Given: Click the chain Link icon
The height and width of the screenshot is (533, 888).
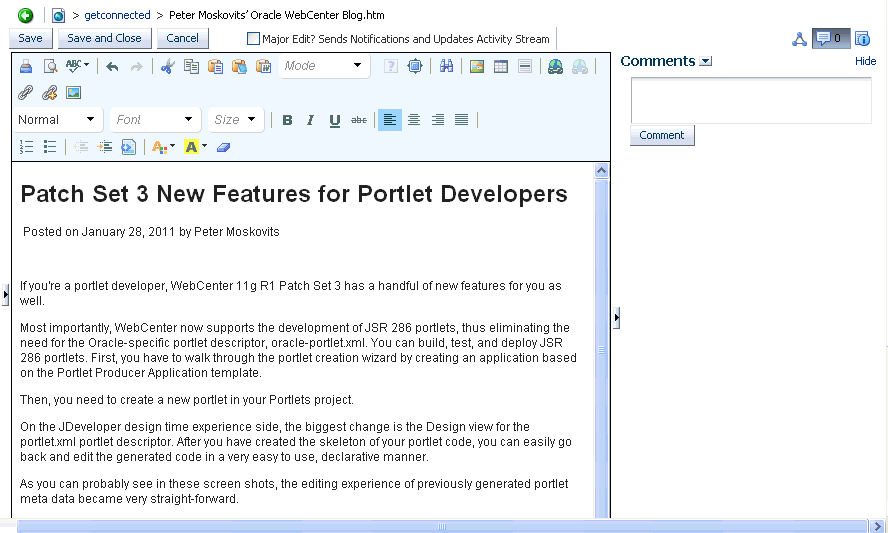Looking at the screenshot, I should pyautogui.click(x=25, y=92).
